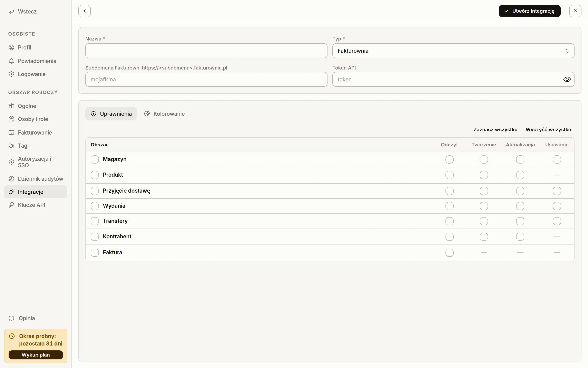Enable Odczyt permission for Produkt
Viewport: 588px width, 368px height.
tap(449, 175)
